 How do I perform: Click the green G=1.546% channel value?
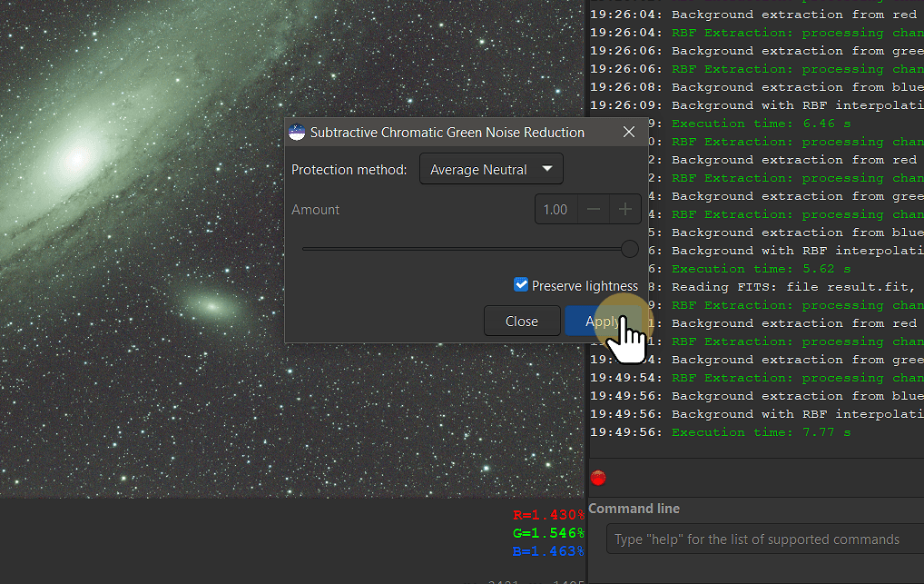click(547, 531)
